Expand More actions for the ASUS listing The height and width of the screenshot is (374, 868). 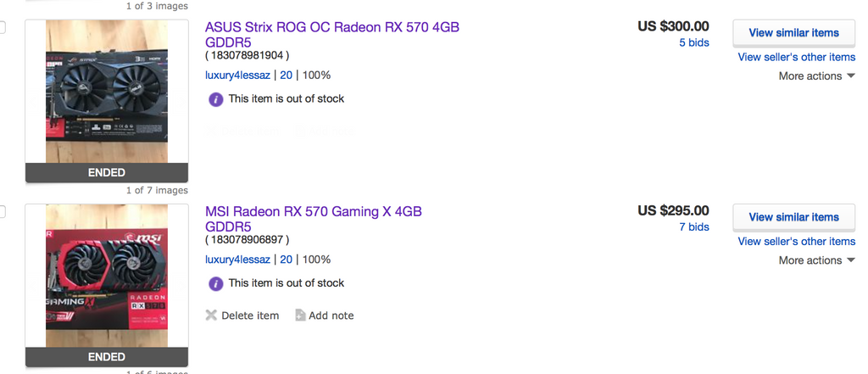816,76
